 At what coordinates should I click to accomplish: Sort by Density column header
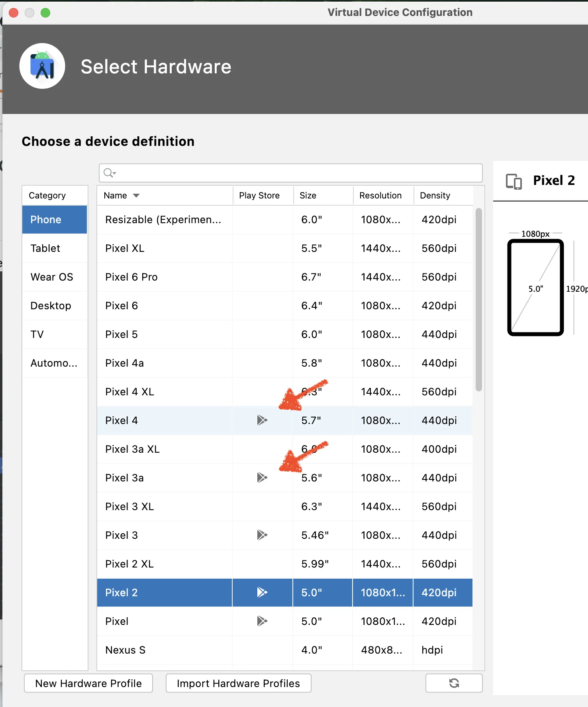pyautogui.click(x=443, y=196)
